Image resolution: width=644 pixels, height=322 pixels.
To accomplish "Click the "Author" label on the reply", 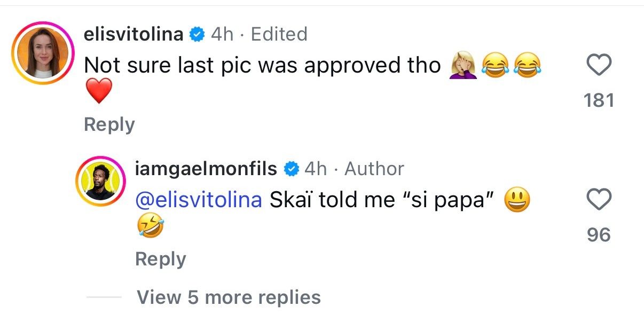I will (374, 169).
